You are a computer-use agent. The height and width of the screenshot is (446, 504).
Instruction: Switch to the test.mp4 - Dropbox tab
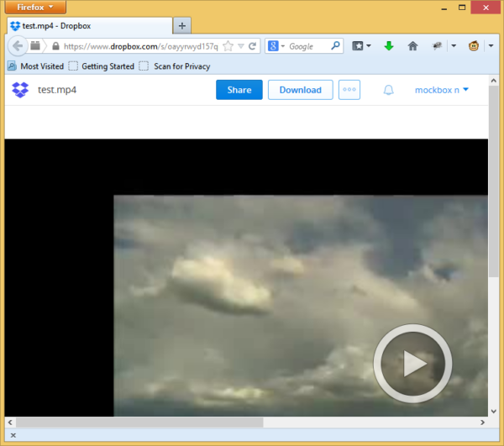89,26
